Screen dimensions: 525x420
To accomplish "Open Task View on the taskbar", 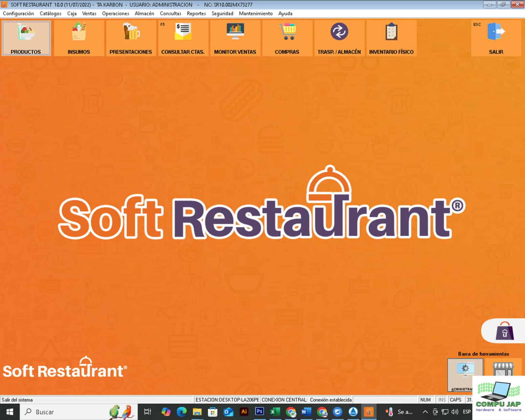I will (148, 412).
